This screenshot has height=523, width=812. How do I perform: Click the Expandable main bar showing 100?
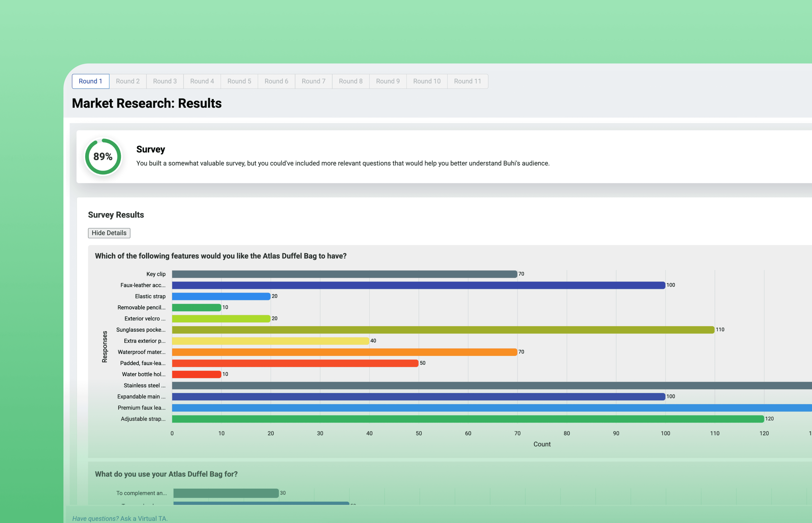point(418,397)
